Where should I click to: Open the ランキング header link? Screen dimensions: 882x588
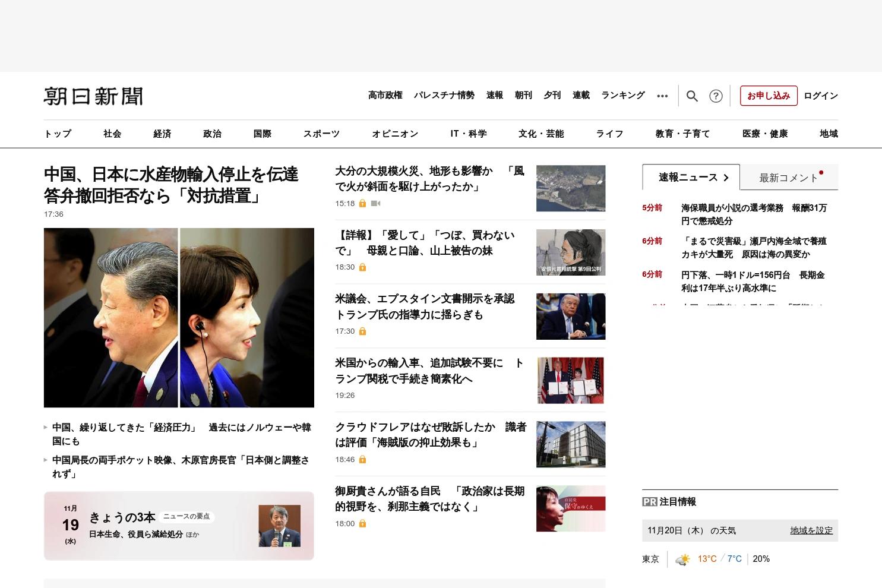(623, 95)
